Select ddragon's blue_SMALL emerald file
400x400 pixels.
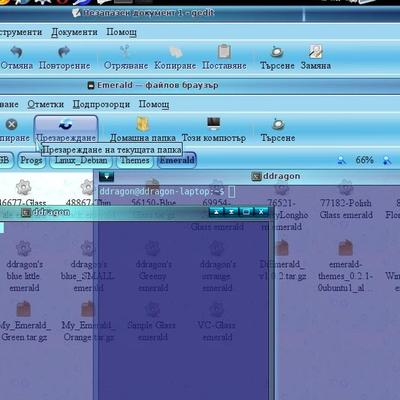point(88,267)
